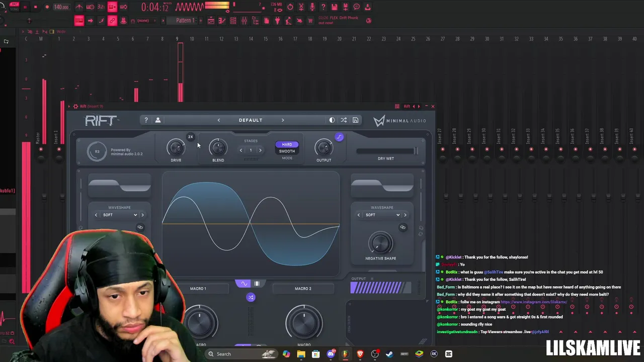Viewport: 644px width, 362px height.
Task: Increase Stages count with right arrow
Action: [260, 150]
